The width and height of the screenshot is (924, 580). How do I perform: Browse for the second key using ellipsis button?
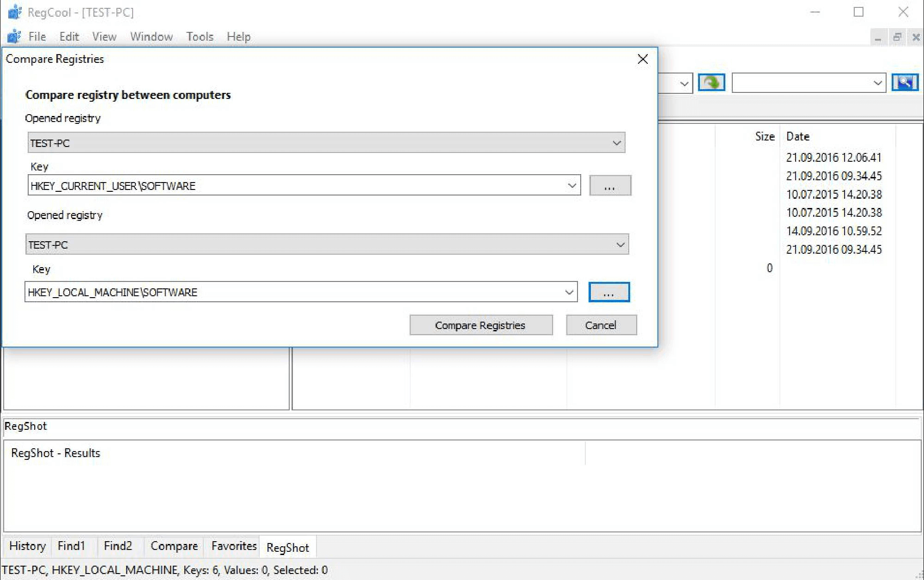pos(609,292)
